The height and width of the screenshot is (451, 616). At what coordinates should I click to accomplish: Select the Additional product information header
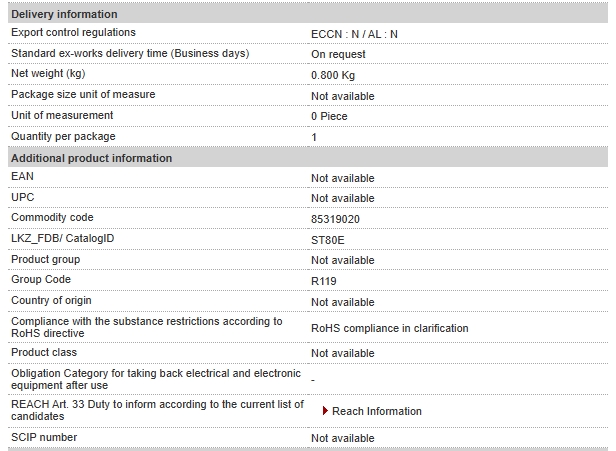click(308, 158)
